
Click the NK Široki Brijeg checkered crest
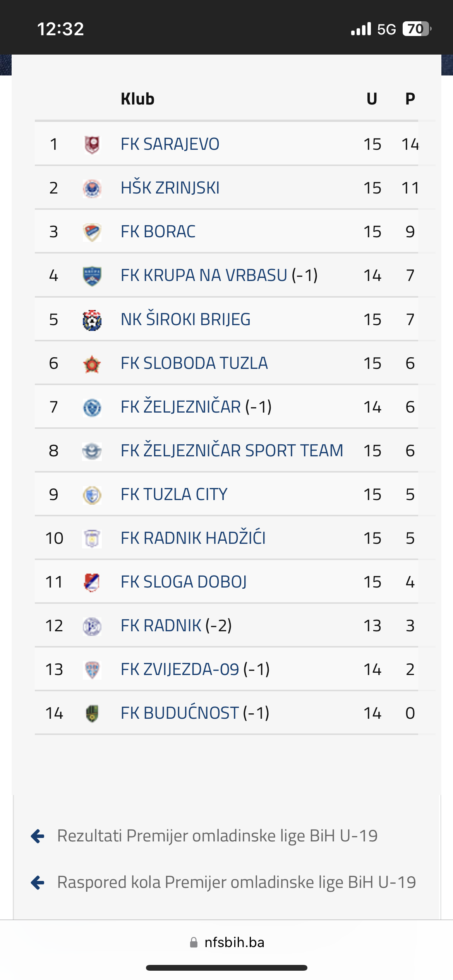92,320
